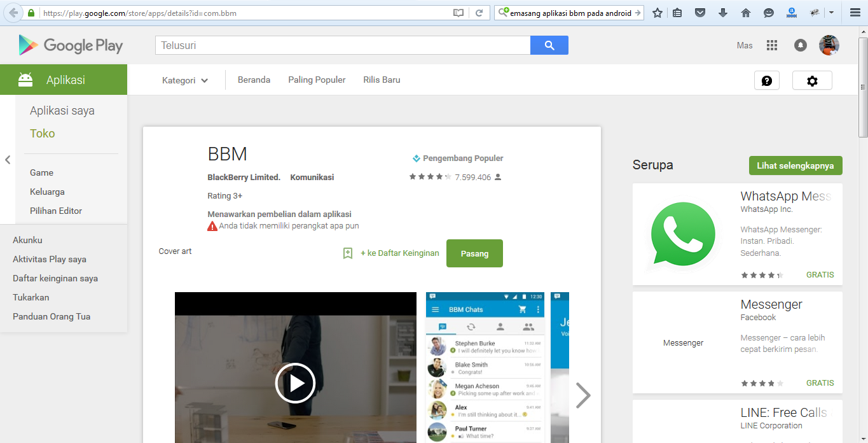Open the Firefox hamburger menu
The width and height of the screenshot is (868, 443).
[855, 13]
